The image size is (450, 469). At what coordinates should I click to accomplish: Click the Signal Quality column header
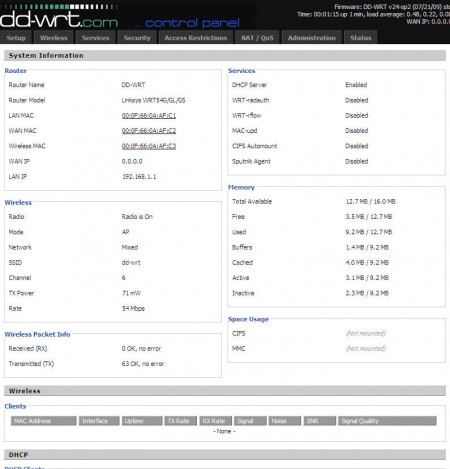pyautogui.click(x=387, y=421)
